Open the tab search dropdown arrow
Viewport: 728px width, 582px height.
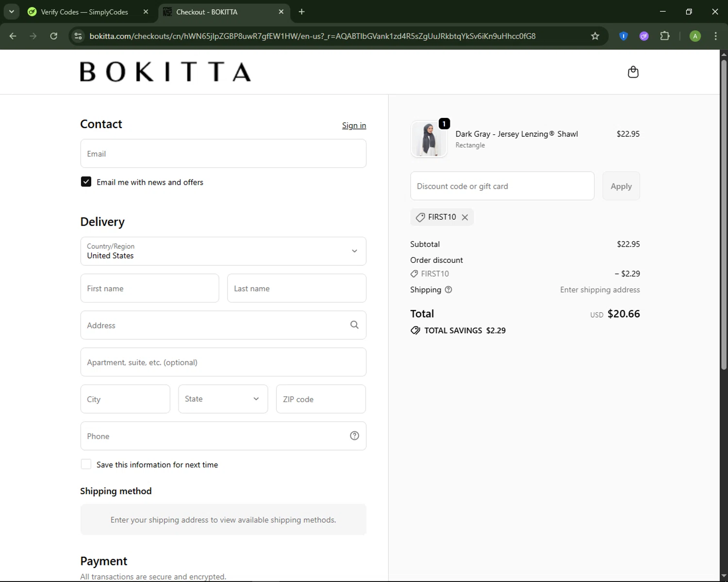11,12
